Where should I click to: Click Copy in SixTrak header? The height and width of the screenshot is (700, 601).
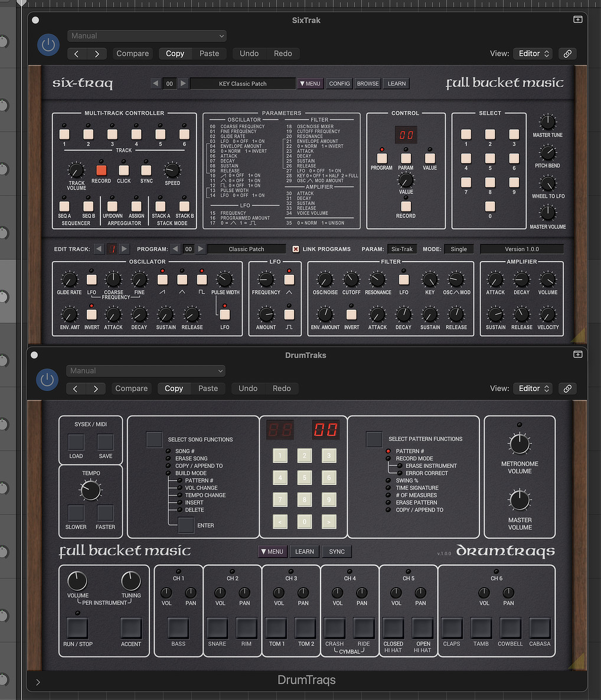(175, 54)
